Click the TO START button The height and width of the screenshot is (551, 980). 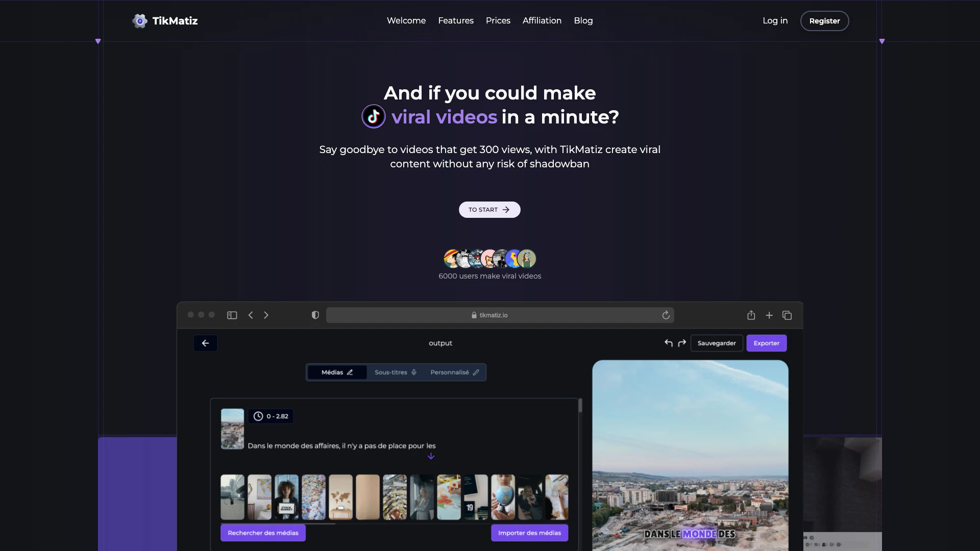click(489, 210)
